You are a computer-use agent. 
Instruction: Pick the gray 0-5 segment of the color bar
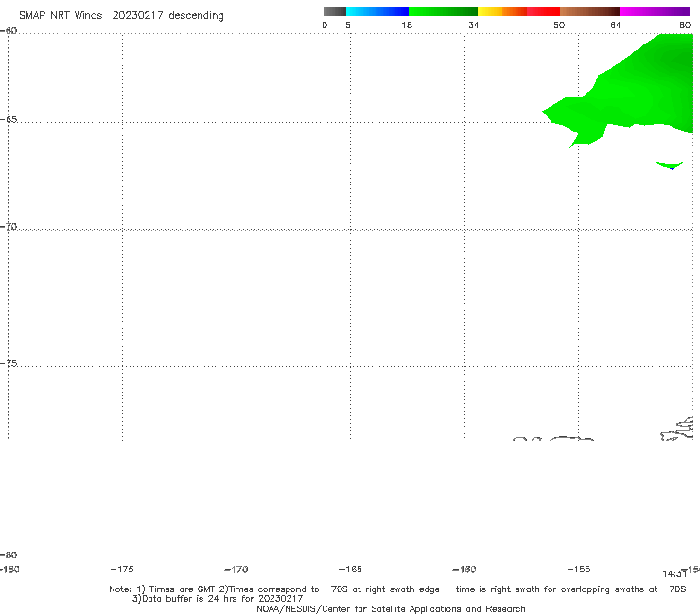(335, 11)
